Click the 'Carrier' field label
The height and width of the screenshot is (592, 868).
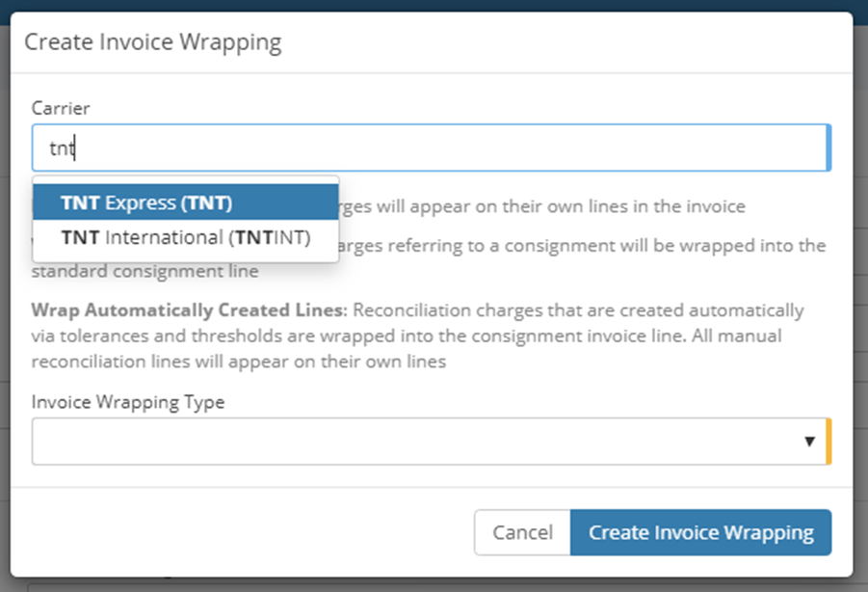[x=61, y=108]
